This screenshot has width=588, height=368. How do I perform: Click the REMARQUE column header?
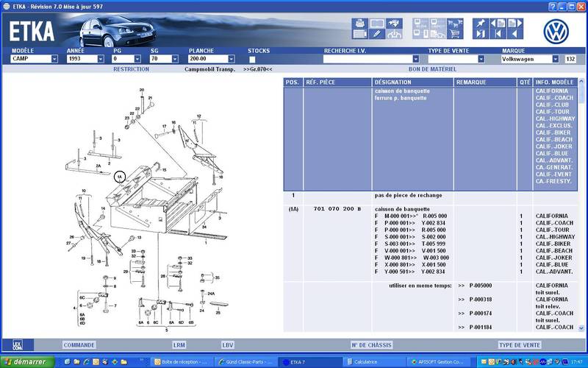pos(485,82)
